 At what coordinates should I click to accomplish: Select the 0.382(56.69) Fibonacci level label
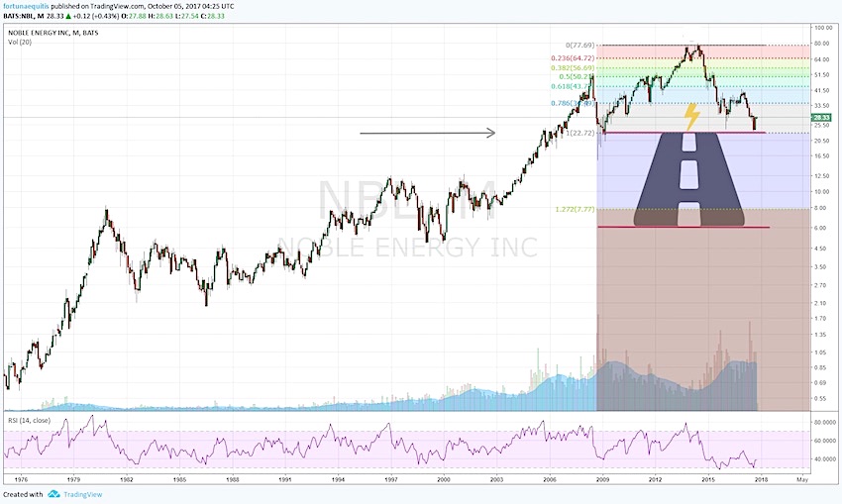click(573, 68)
